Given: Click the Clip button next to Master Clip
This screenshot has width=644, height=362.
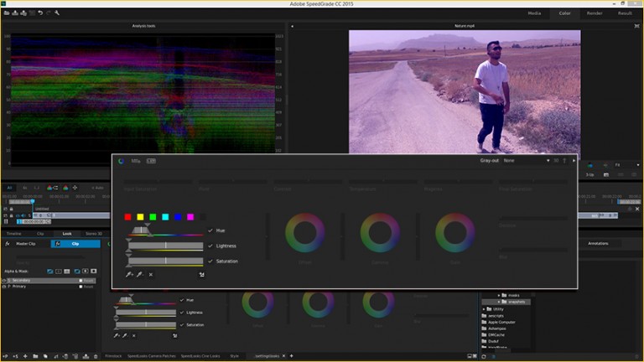Looking at the screenshot, I should click(x=75, y=244).
